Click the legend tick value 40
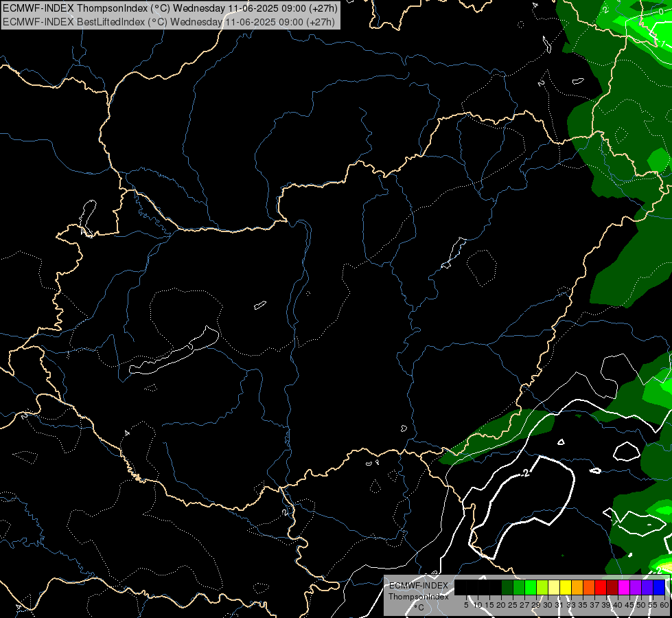The height and width of the screenshot is (618, 672). click(618, 605)
